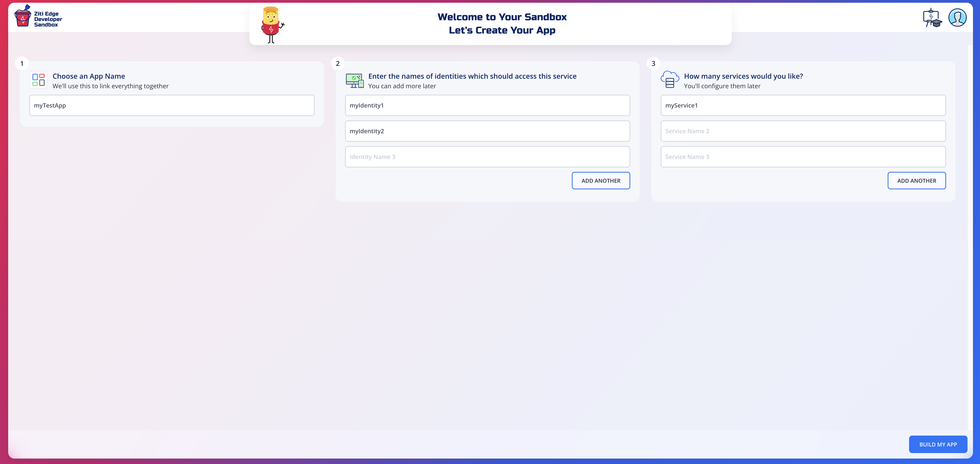
Task: Add another identity with ADD ANOTHER
Action: tap(601, 181)
